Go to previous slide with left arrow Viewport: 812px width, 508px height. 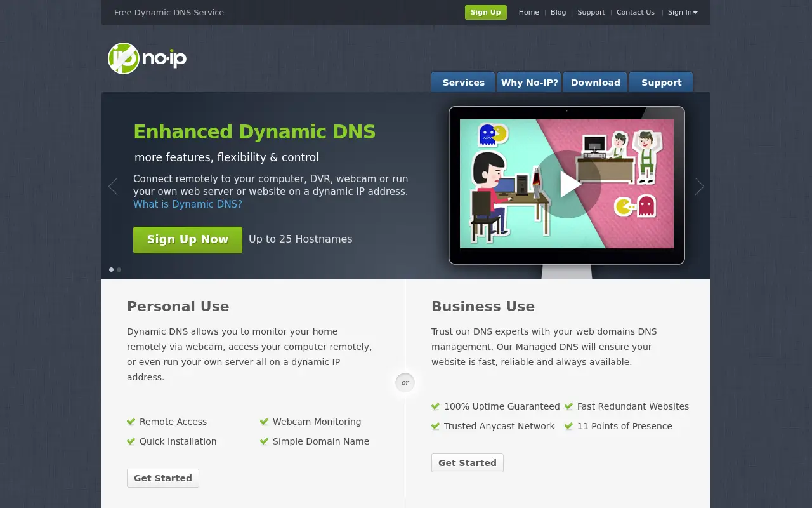point(113,186)
